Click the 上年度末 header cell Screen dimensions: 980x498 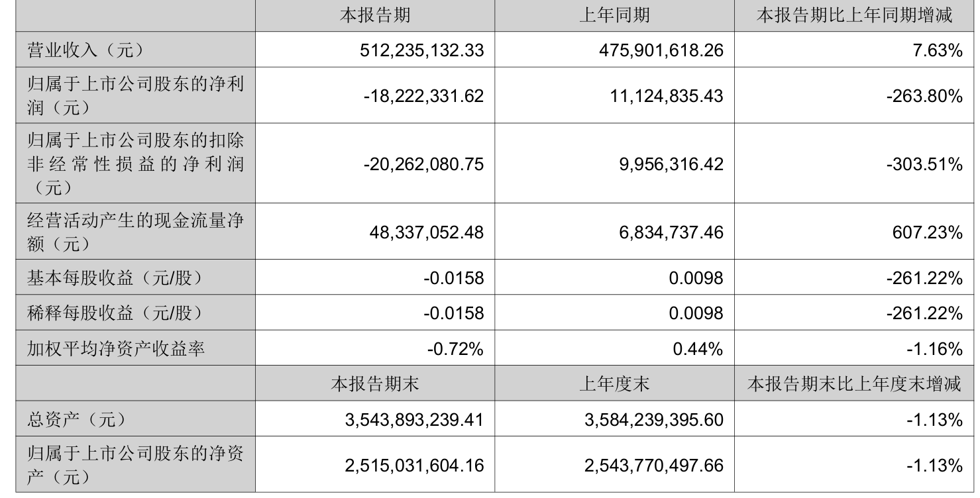point(614,384)
